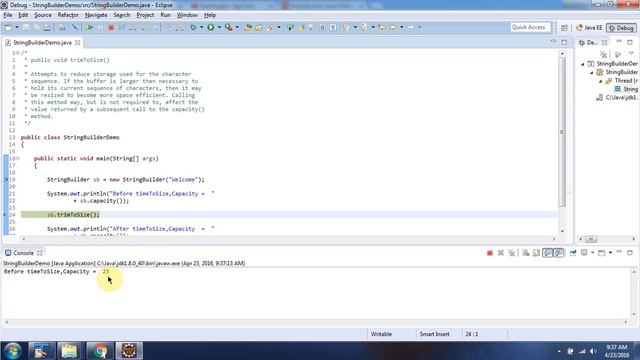Click the Debug bug icon in the toolbar
640x360 pixels.
[193, 27]
